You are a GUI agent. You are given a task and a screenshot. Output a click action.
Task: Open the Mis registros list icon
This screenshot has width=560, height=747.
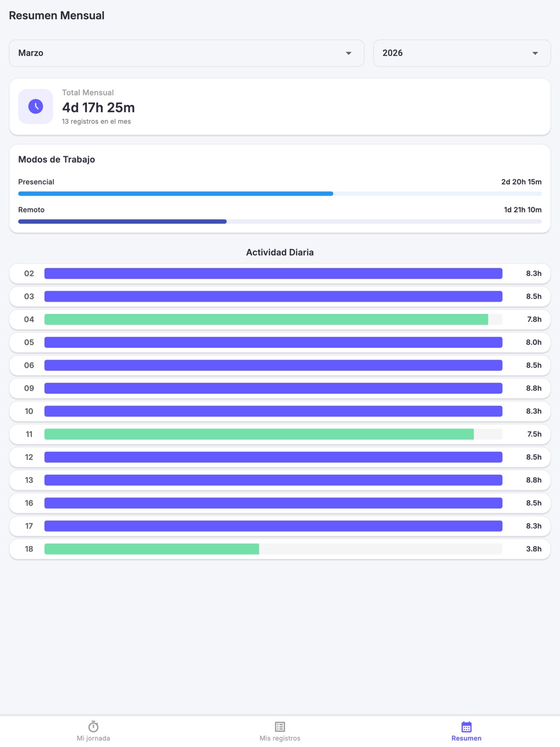(x=280, y=726)
